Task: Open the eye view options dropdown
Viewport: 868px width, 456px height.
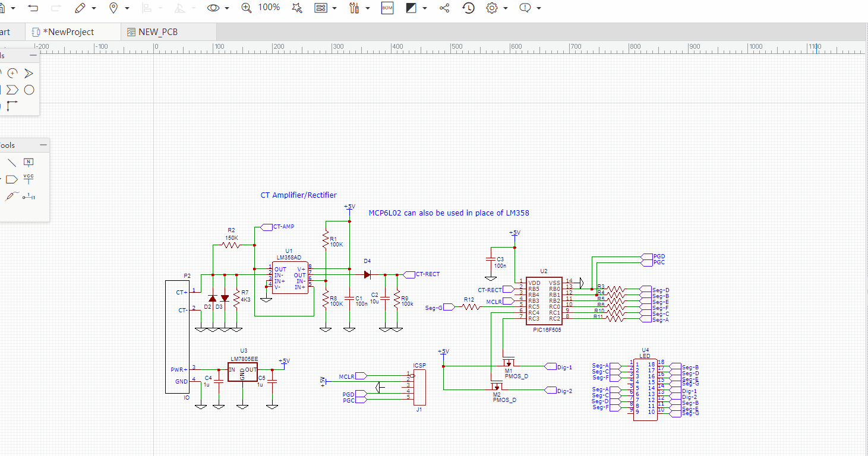Action: [x=227, y=8]
